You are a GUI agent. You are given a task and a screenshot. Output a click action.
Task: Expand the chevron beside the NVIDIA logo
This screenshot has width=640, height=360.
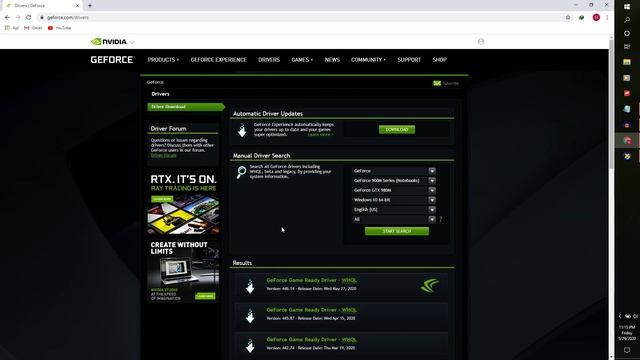click(x=132, y=42)
